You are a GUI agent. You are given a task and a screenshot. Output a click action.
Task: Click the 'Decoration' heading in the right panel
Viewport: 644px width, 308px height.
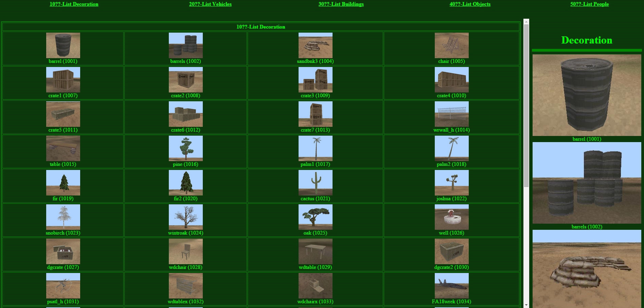pos(587,40)
